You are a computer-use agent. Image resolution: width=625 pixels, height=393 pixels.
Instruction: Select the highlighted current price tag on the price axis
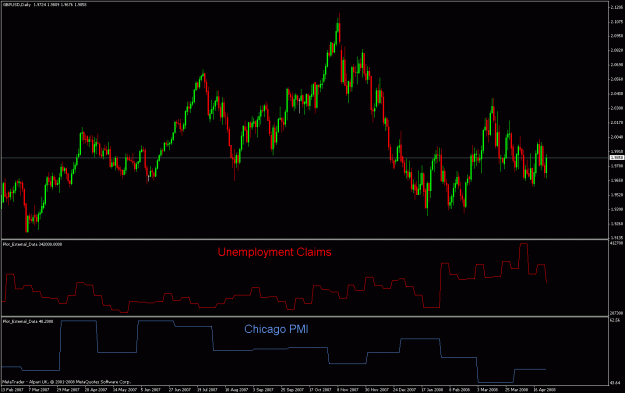(617, 158)
